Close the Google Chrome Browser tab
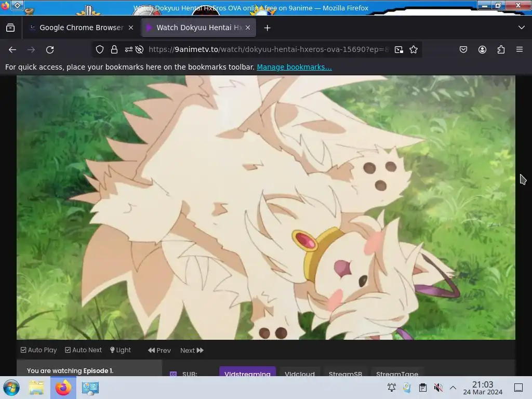The image size is (532, 399). (x=130, y=28)
